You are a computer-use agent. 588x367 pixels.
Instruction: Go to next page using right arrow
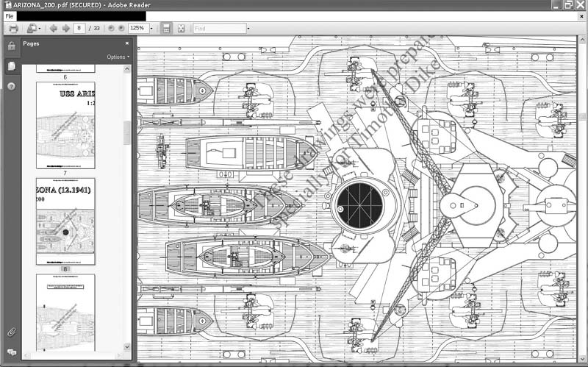pos(66,29)
